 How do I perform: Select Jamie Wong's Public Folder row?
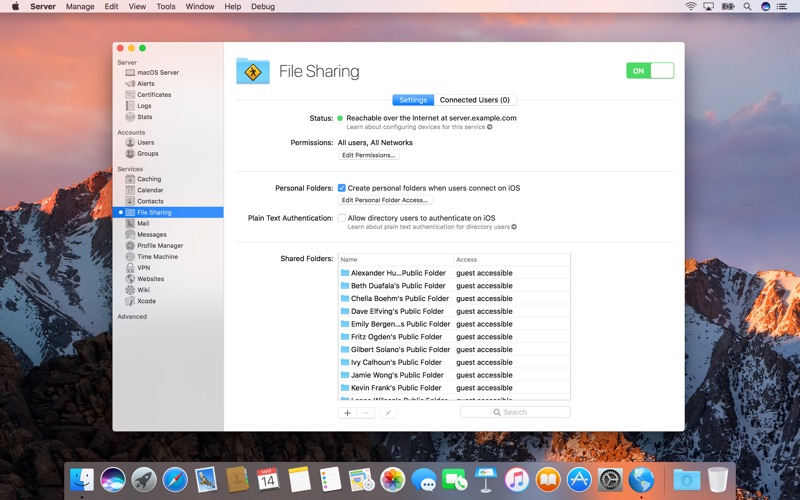point(454,375)
